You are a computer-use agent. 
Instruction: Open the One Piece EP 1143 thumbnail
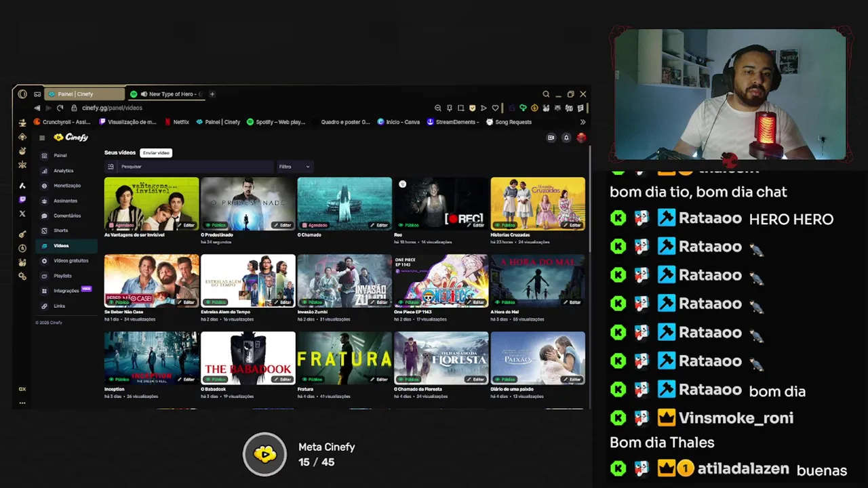(x=441, y=281)
